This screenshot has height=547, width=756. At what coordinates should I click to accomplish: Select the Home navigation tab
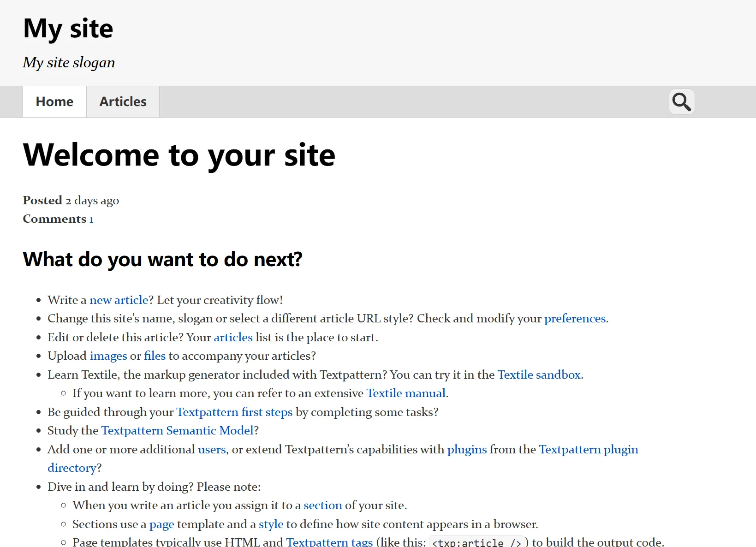pyautogui.click(x=54, y=101)
